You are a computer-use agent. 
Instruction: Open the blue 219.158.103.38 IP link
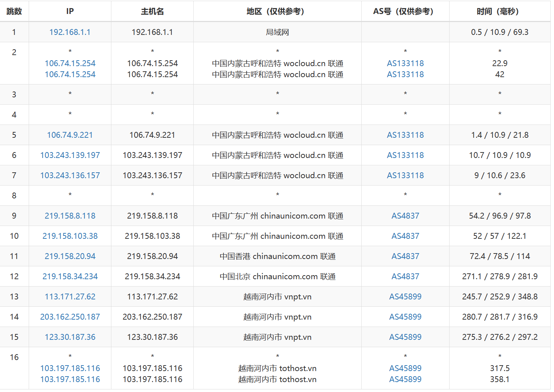[x=70, y=236]
